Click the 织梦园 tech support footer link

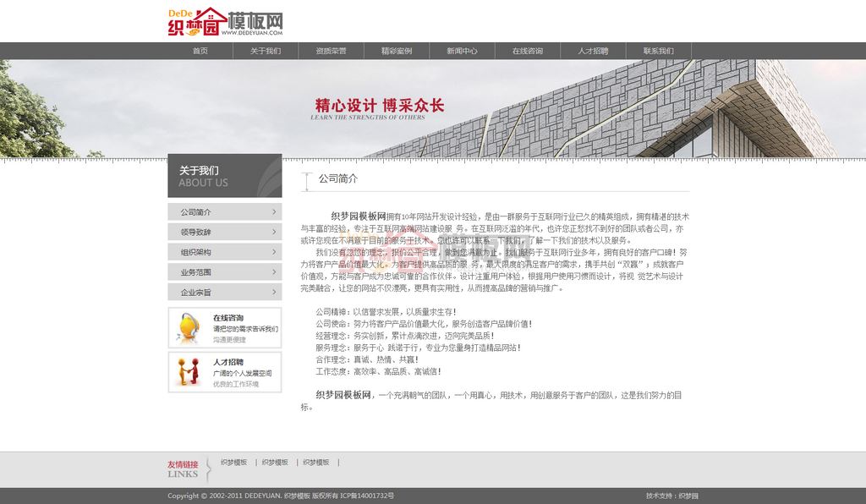[688, 496]
